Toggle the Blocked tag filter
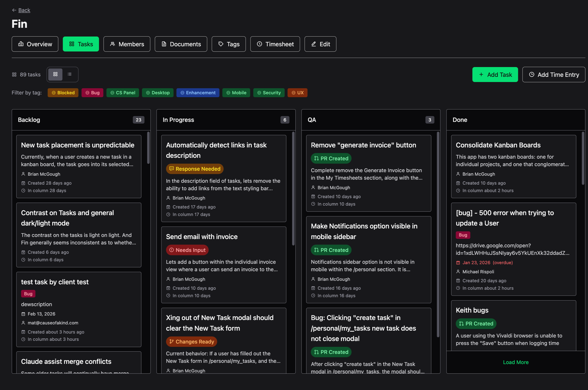The image size is (588, 390). coord(63,93)
